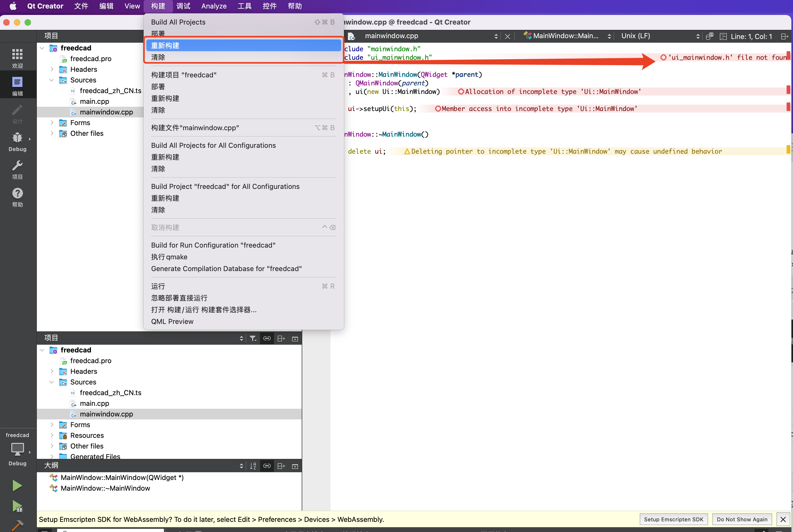
Task: Open the Analyze menu
Action: [214, 6]
